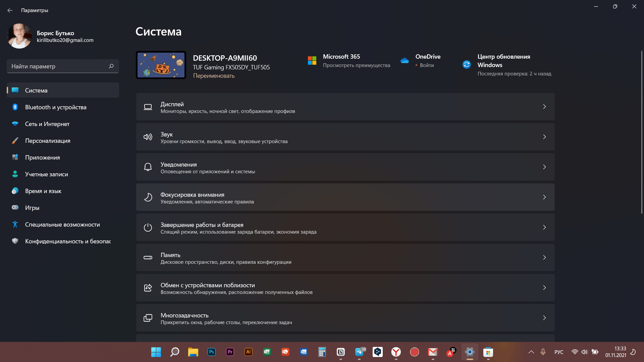Image resolution: width=644 pixels, height=362 pixels.
Task: Expand the Память row chevron
Action: pyautogui.click(x=544, y=257)
